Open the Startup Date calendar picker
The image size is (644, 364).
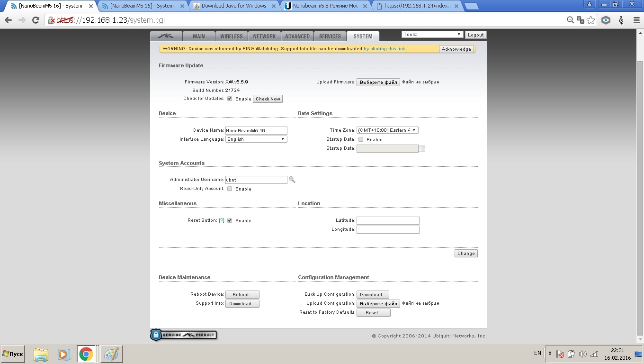422,149
